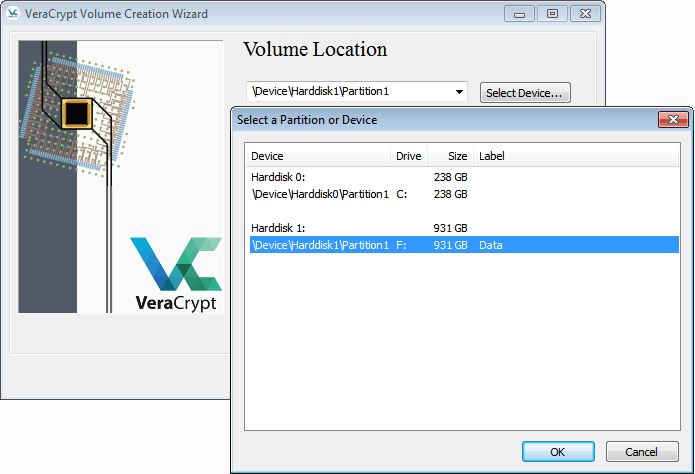Viewport: 695px width, 474px height.
Task: Select \Device\Harddisk0\Partition1 row
Action: tap(464, 194)
